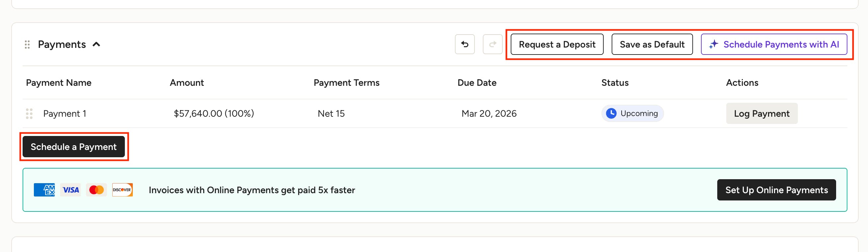
Task: Click the AI sparkle icon
Action: coord(713,45)
